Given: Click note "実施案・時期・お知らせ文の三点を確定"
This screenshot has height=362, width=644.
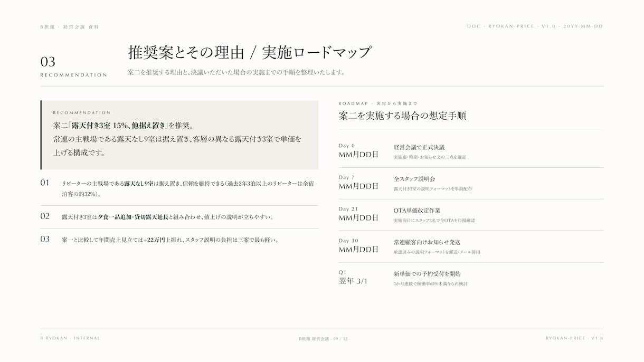Looking at the screenshot, I should [430, 157].
